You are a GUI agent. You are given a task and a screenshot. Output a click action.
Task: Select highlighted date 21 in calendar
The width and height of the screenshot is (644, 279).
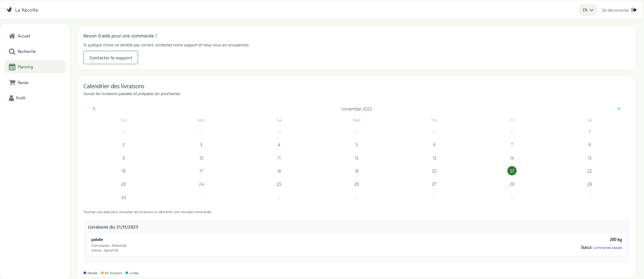point(512,171)
